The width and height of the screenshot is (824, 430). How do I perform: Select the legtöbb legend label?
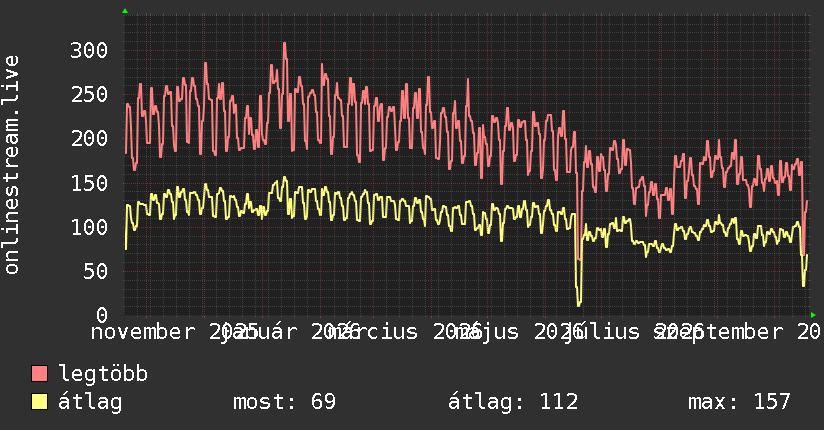[x=103, y=374]
